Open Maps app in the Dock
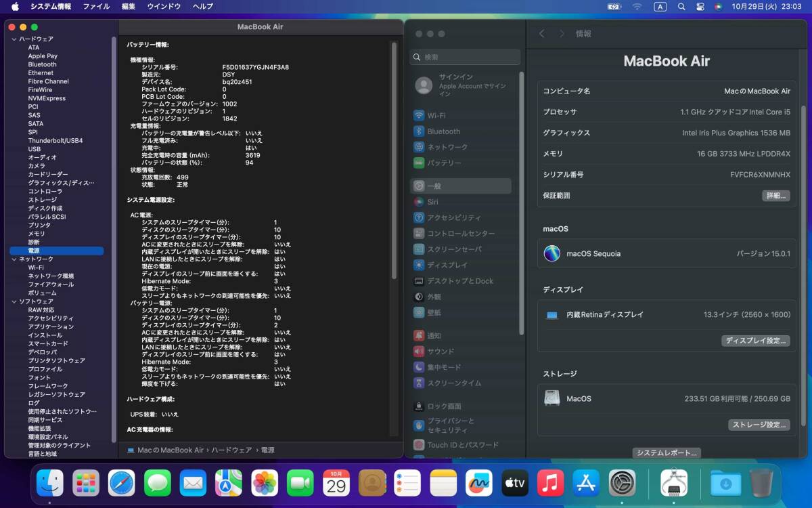 [x=229, y=483]
